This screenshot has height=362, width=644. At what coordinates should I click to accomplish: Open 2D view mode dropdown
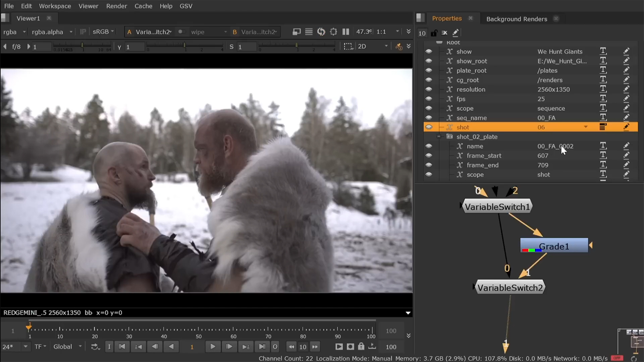coord(373,46)
